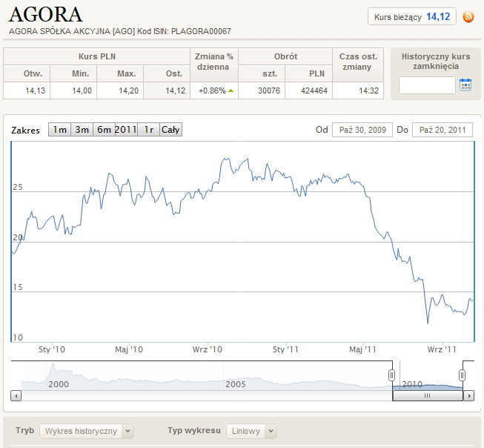
Task: Click the Ost. column header
Action: click(x=167, y=73)
